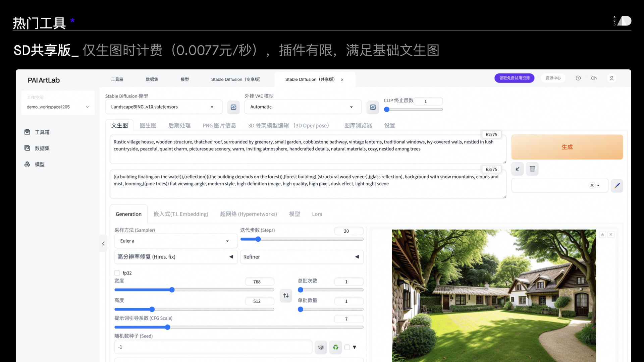Open the 模型 sub-tab beside Hypernetworks
The width and height of the screenshot is (644, 362).
tap(294, 214)
